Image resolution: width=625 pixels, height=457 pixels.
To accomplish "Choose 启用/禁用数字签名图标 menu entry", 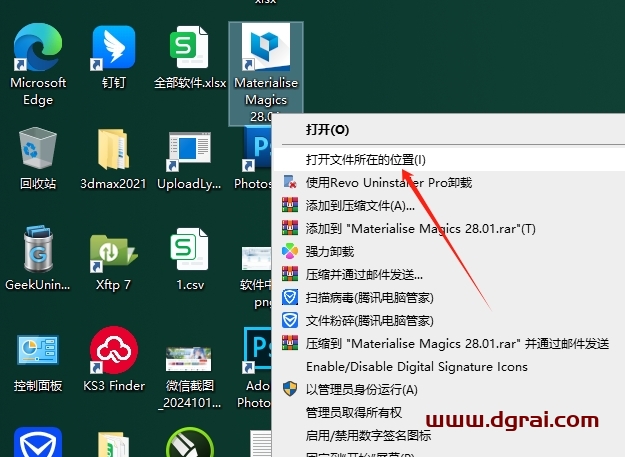I will pos(448,435).
